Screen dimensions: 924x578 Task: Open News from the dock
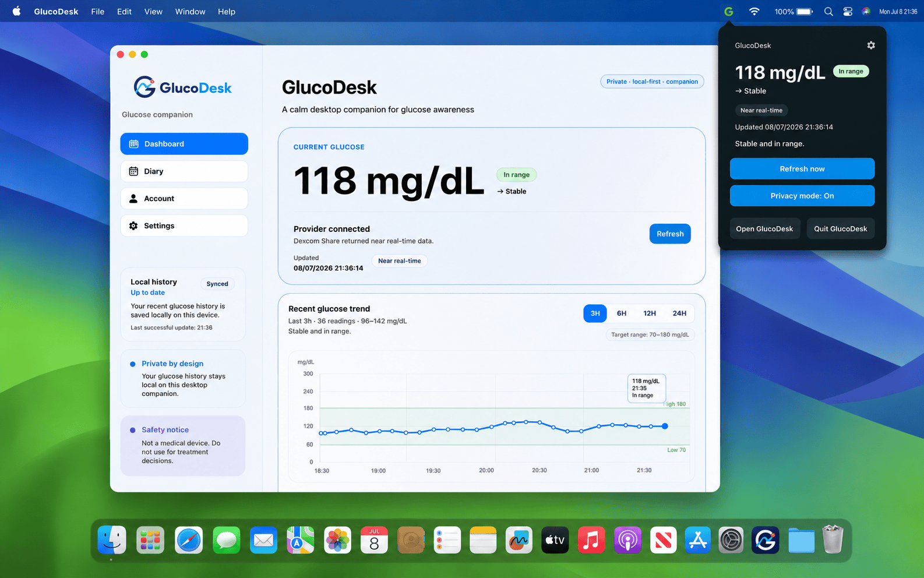(x=663, y=540)
